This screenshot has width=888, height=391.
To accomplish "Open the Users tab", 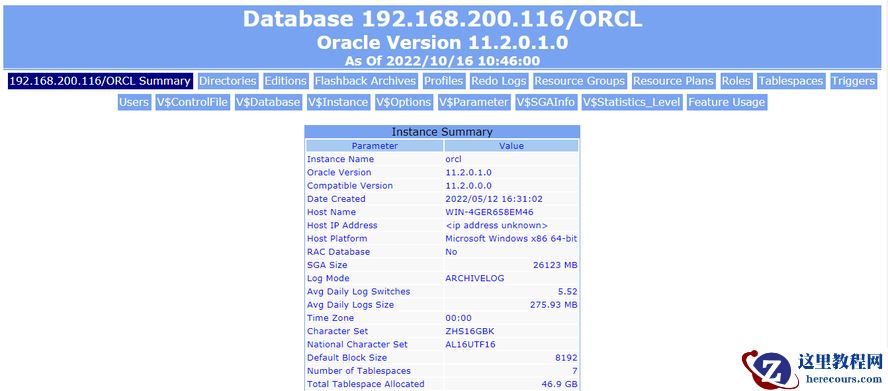I will coord(134,103).
